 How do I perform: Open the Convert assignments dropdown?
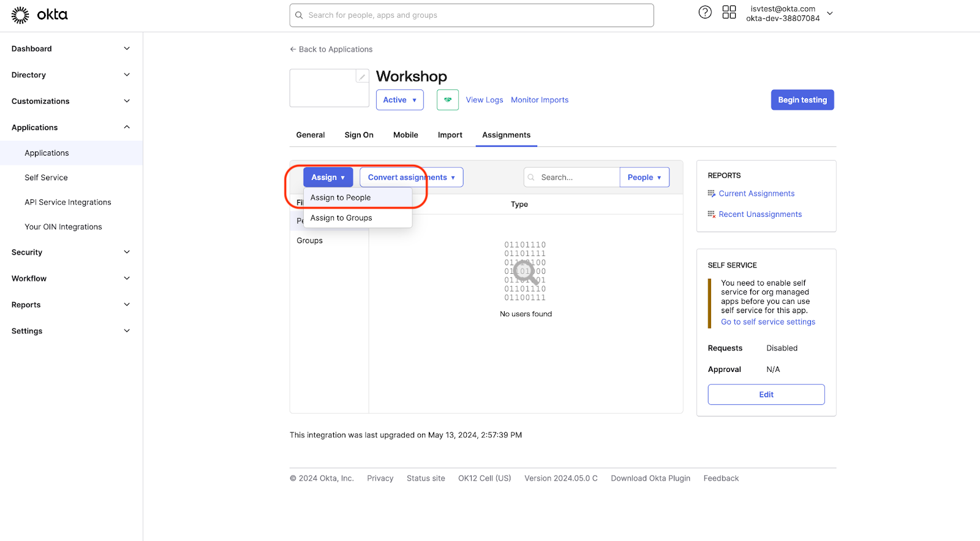(x=412, y=177)
